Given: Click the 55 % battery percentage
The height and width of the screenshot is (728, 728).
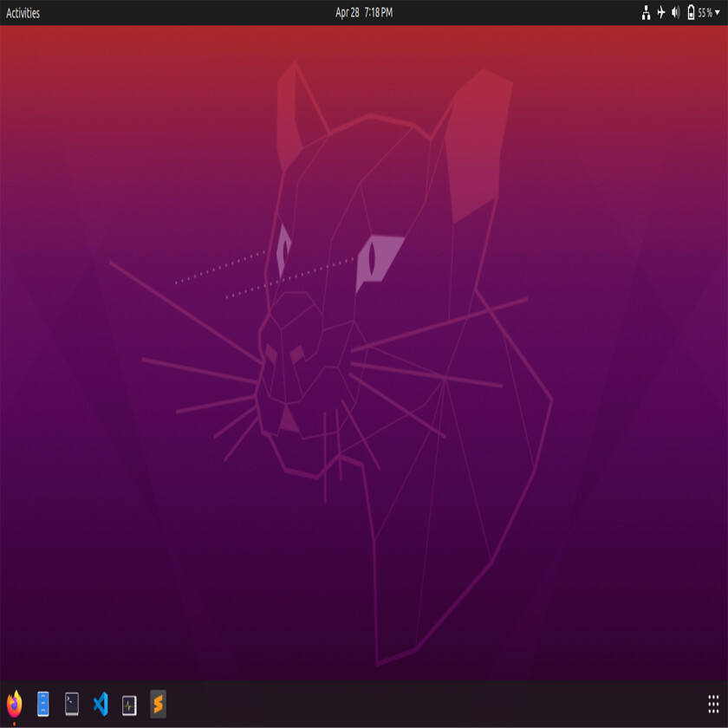Looking at the screenshot, I should 704,13.
